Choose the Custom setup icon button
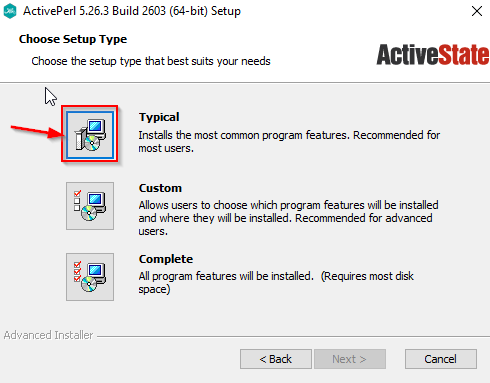 [x=90, y=206]
